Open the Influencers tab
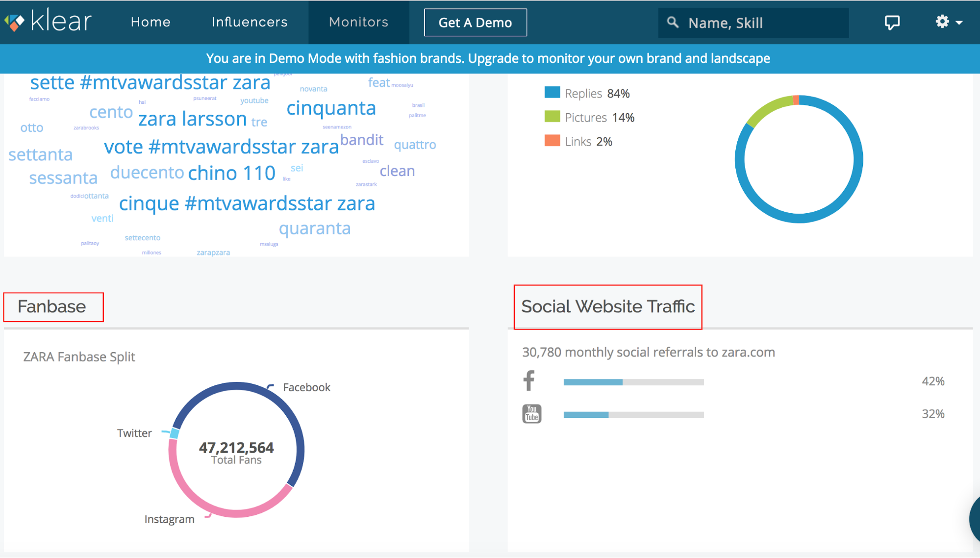 tap(250, 22)
